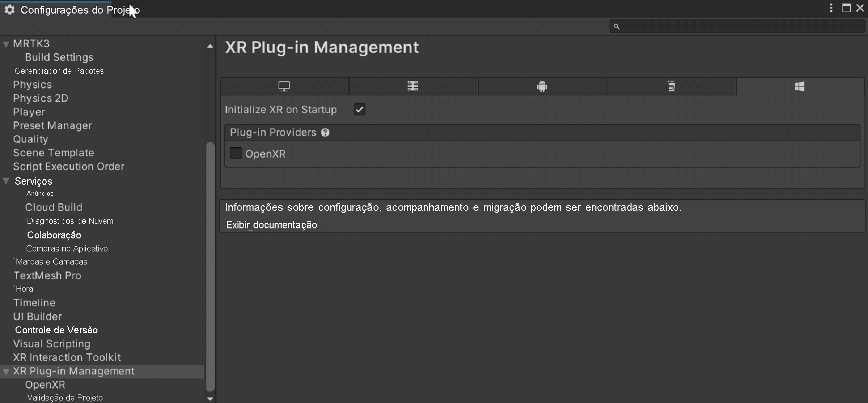Image resolution: width=868 pixels, height=403 pixels.
Task: Select the desktop standalone platform tab
Action: 285,86
